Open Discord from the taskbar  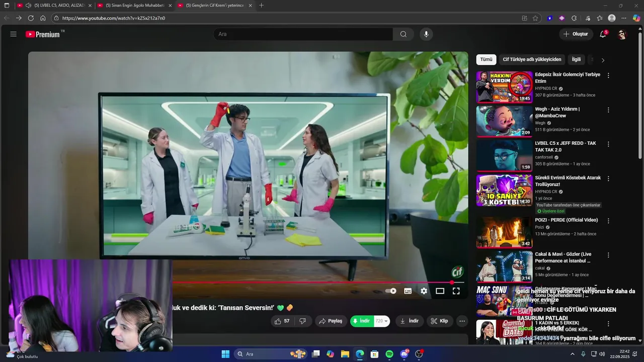pos(404,354)
